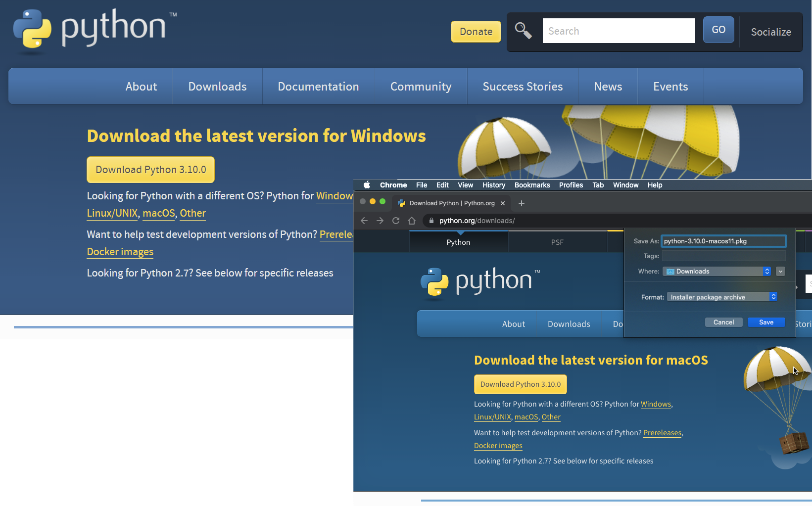Expand the save dialog with chevron button
This screenshot has height=506, width=812.
781,272
